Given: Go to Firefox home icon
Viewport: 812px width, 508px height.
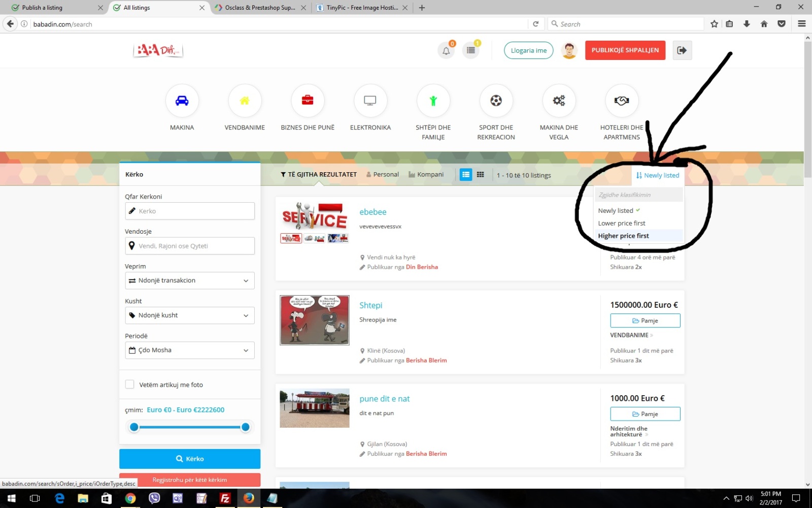Looking at the screenshot, I should pyautogui.click(x=764, y=24).
